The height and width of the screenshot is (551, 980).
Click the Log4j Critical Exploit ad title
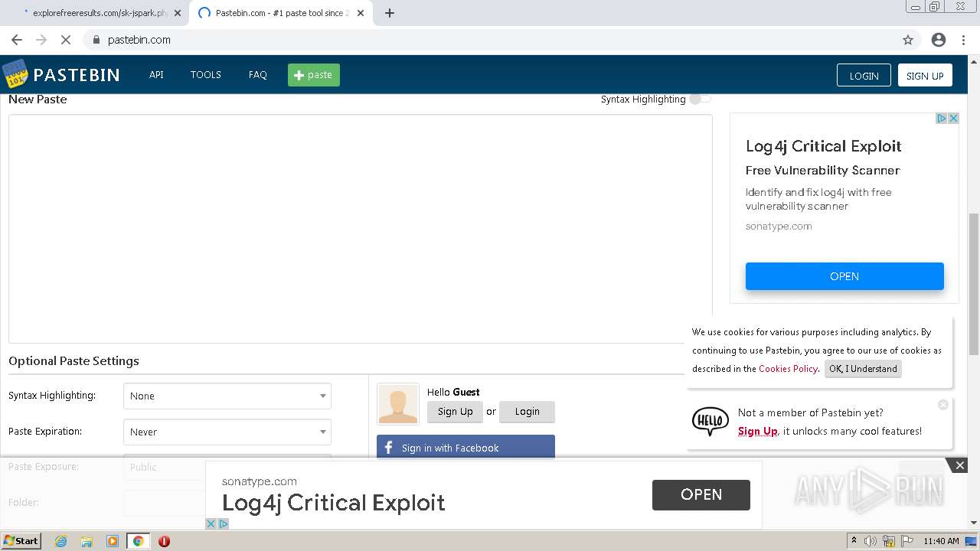(x=824, y=146)
